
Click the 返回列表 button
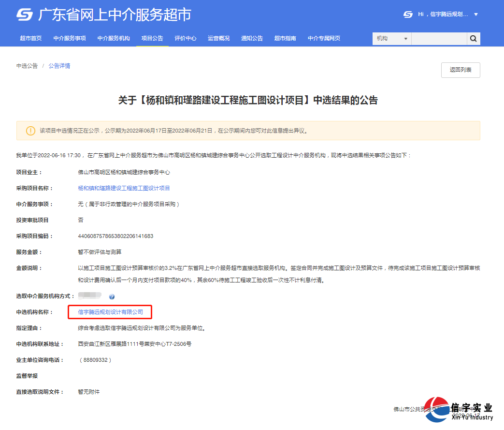click(x=460, y=70)
